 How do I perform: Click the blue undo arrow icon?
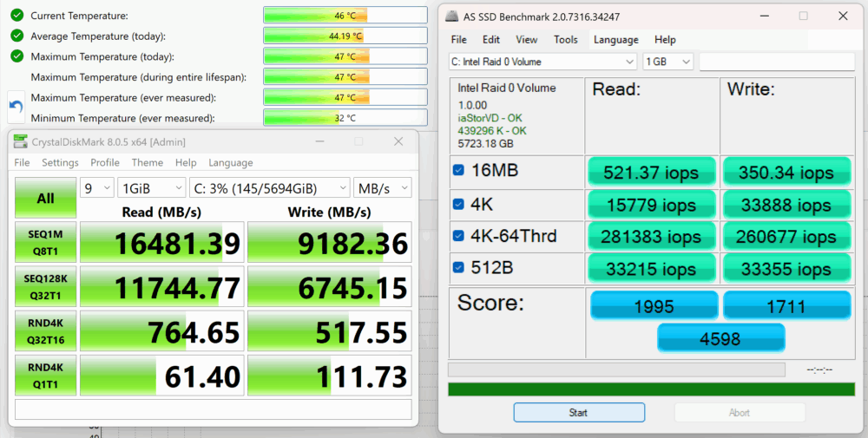[x=16, y=107]
